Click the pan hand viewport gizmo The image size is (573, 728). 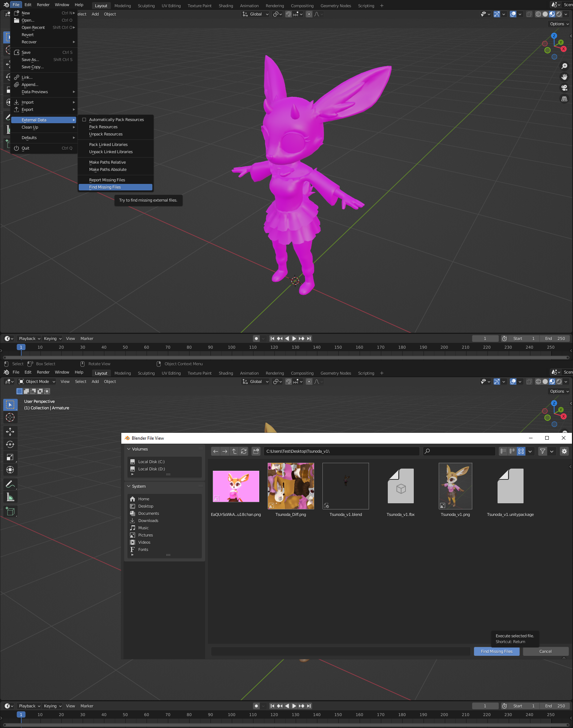click(x=564, y=77)
